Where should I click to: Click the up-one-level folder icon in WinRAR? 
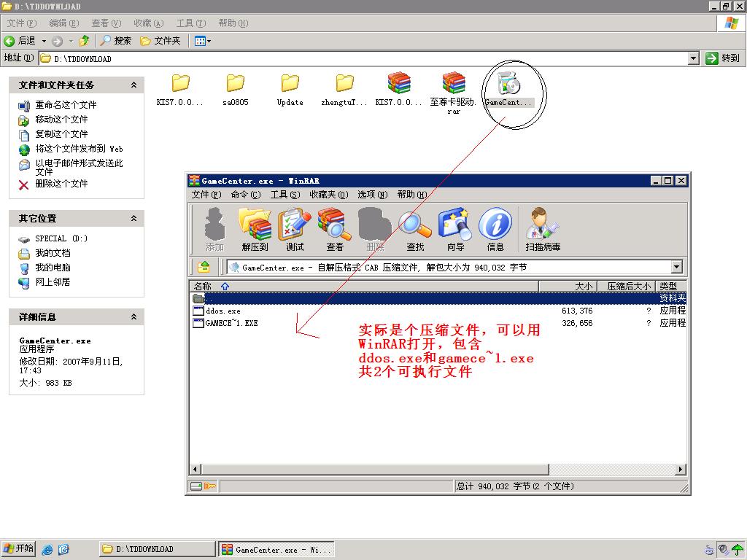[204, 267]
